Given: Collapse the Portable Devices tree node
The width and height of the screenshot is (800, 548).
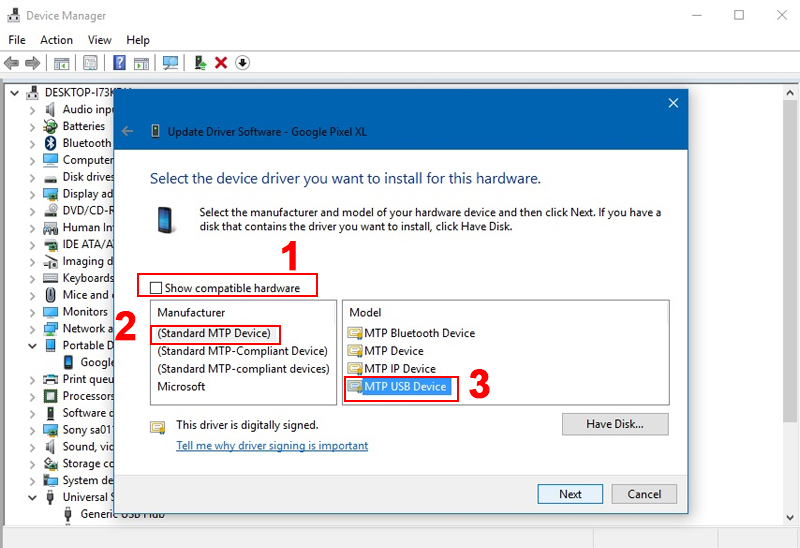Looking at the screenshot, I should point(32,346).
